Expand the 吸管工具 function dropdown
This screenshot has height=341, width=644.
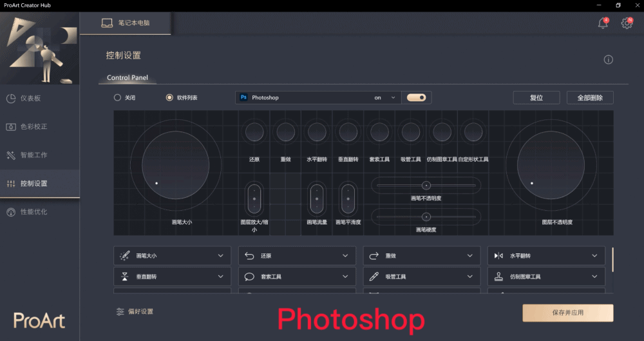point(422,277)
